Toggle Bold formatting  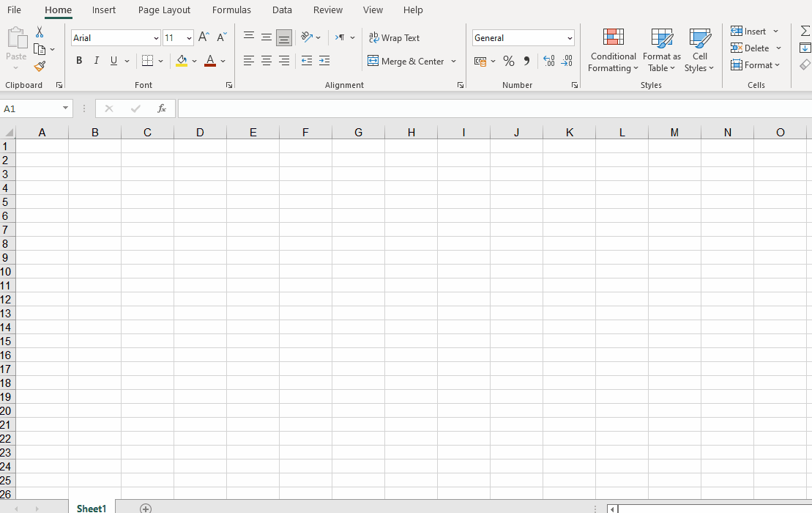[79, 61]
